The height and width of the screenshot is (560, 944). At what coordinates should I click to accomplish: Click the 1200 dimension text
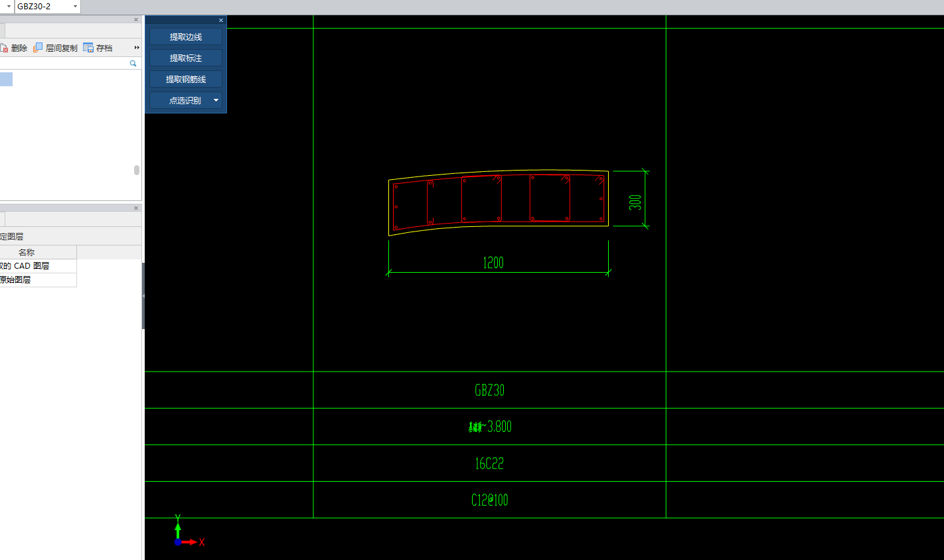point(493,263)
